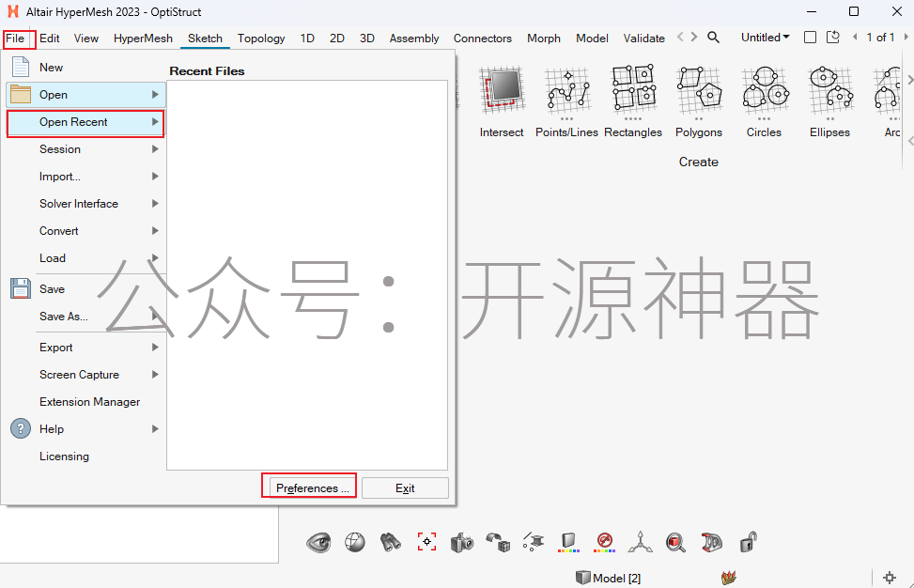Click the red-bracket crosshair fit icon
This screenshot has width=914, height=588.
[x=426, y=542]
